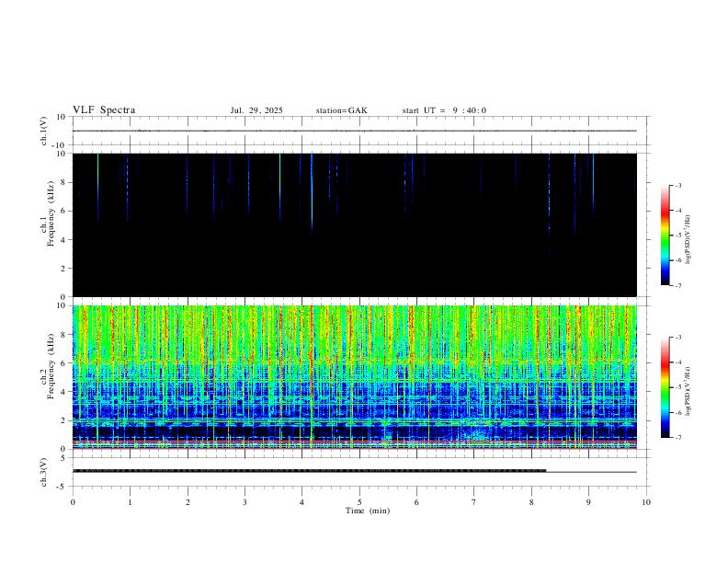
Task: Click the 'ch.1(V)' waveform axis label
Action: click(x=44, y=131)
